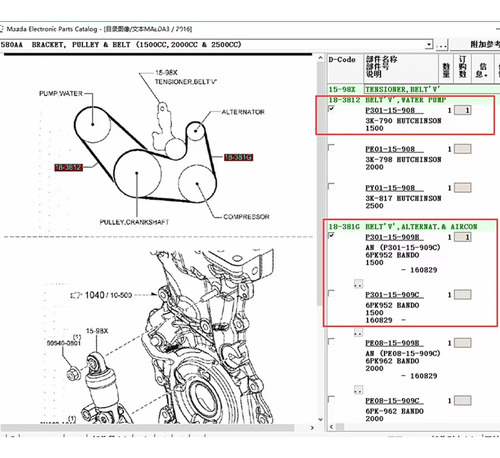
Task: Click the dotted note button above PE08-15-909C
Action: [x=358, y=390]
